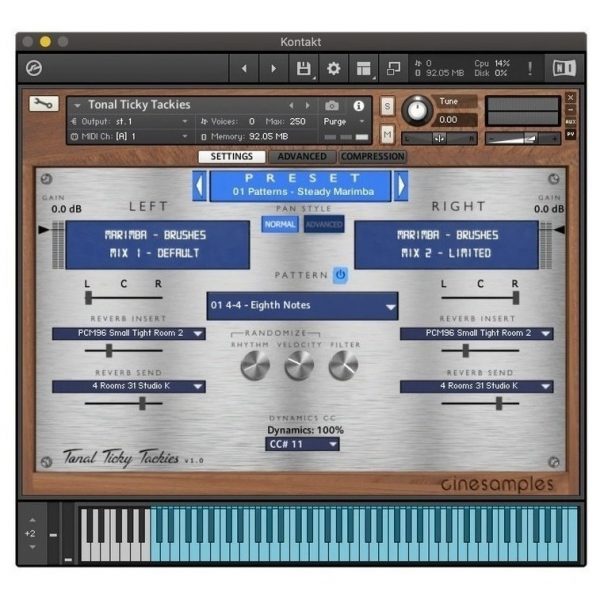The image size is (600, 600).
Task: Open left REVERB SEND 4 Rooms dropdown
Action: click(129, 386)
